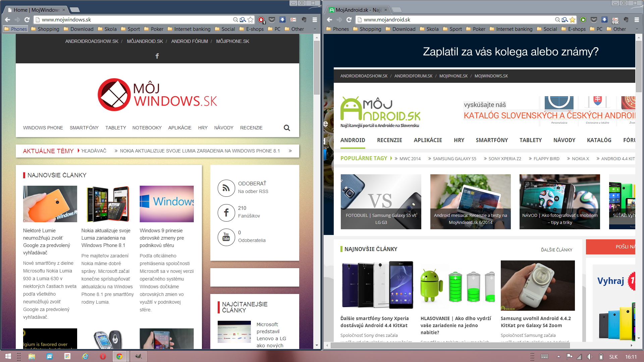This screenshot has height=362, width=644.
Task: Open RECENZIE menu on MojAndroid site
Action: coord(389,140)
